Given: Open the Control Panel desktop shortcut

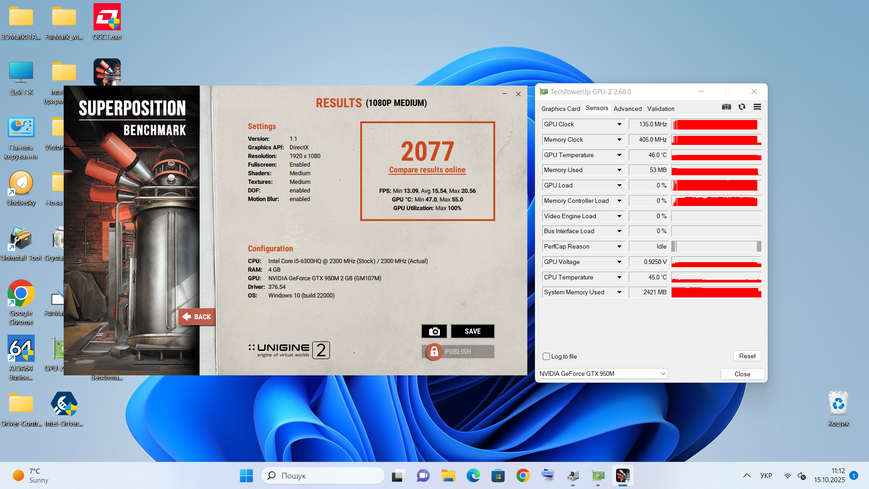Looking at the screenshot, I should tap(21, 139).
